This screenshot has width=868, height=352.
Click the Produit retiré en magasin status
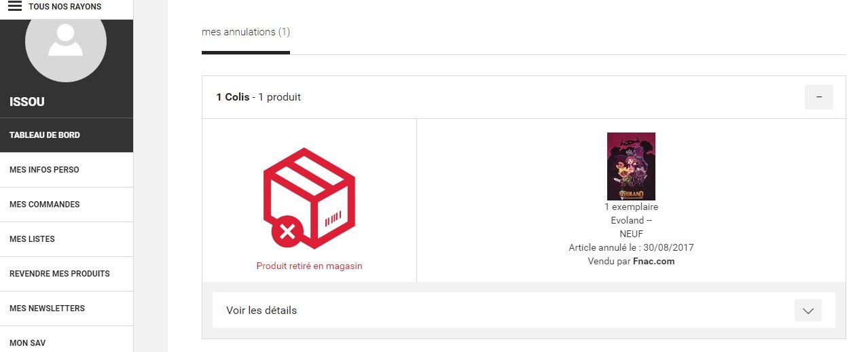click(309, 266)
